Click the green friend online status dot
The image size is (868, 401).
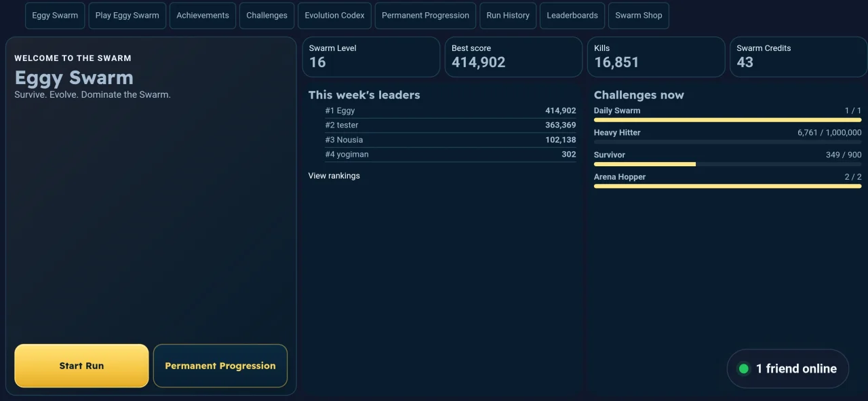click(x=743, y=369)
